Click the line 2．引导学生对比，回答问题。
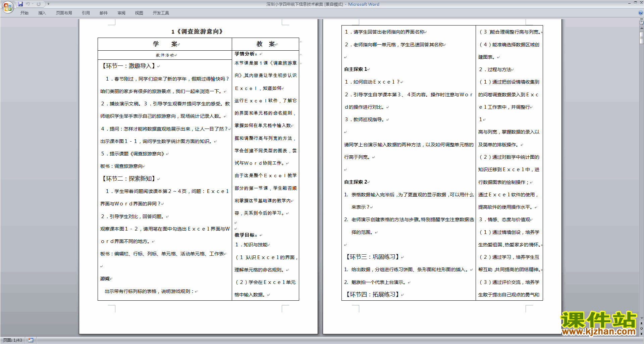 (133, 216)
